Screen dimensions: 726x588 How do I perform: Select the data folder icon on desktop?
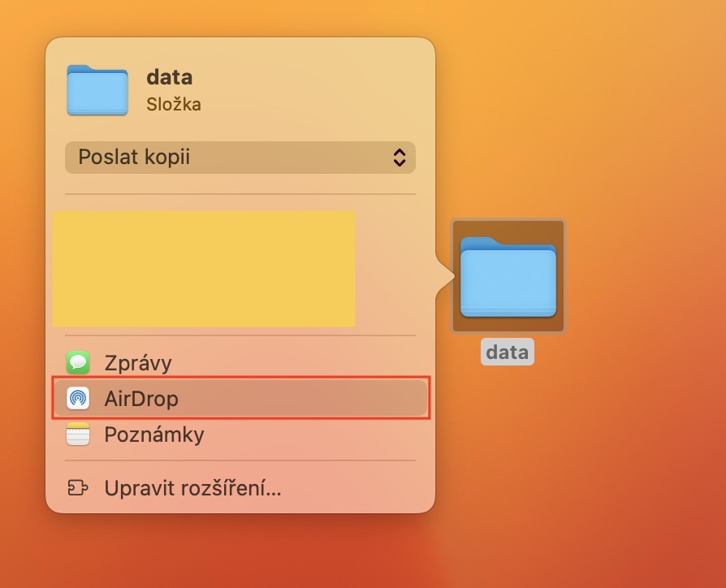pos(508,277)
